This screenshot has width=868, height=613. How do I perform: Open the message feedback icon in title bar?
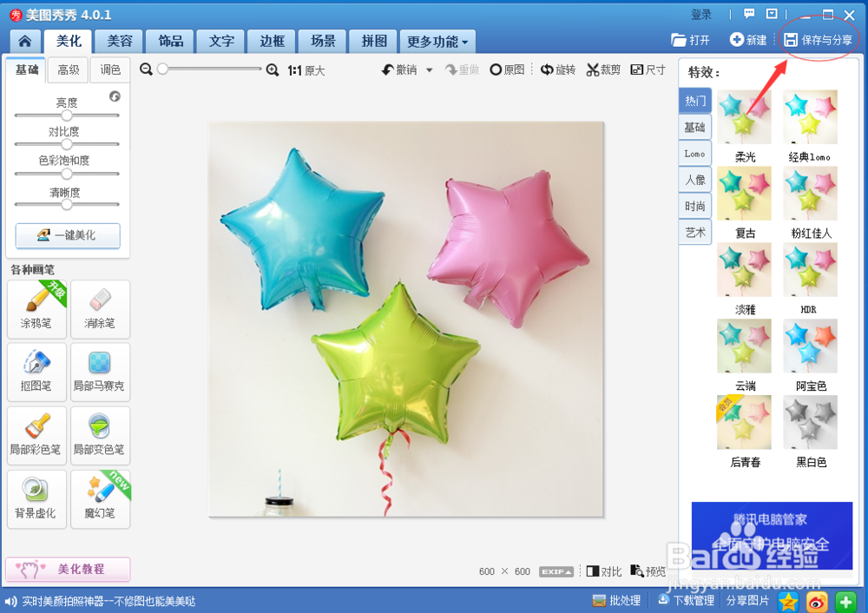coord(749,14)
